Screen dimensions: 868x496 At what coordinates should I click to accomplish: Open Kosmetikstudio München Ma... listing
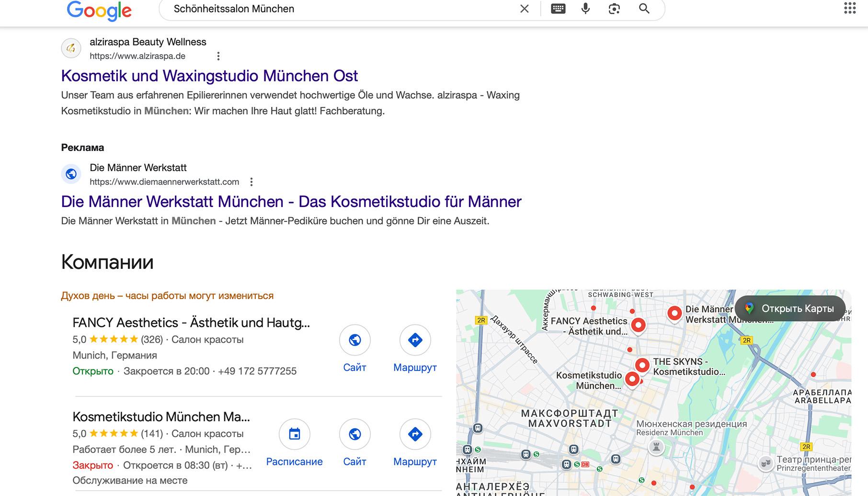pos(161,416)
